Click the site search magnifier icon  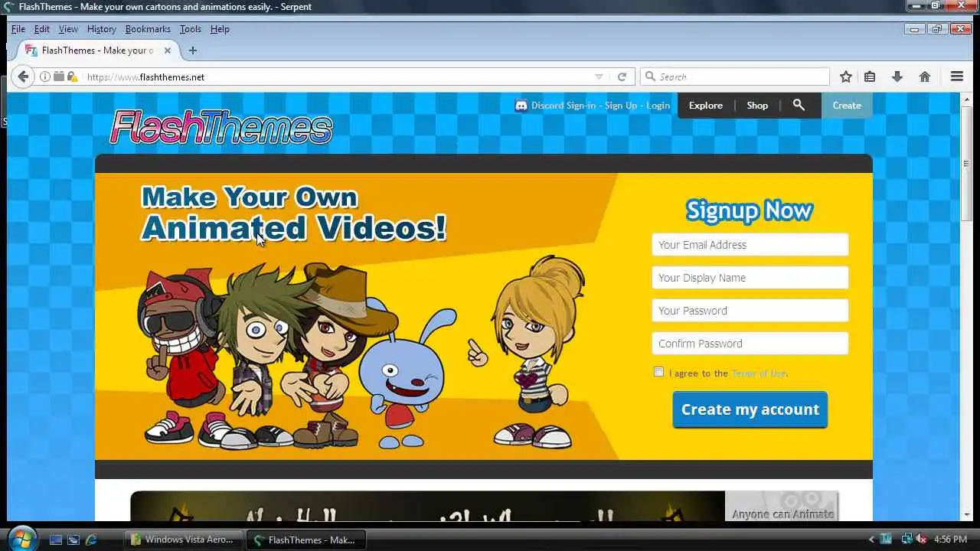click(x=799, y=105)
